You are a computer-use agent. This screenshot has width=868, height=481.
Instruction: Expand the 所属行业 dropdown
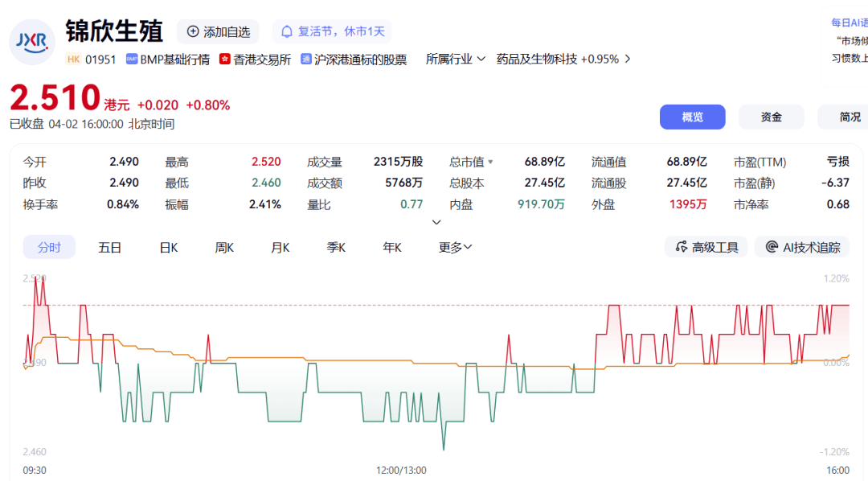click(x=481, y=59)
